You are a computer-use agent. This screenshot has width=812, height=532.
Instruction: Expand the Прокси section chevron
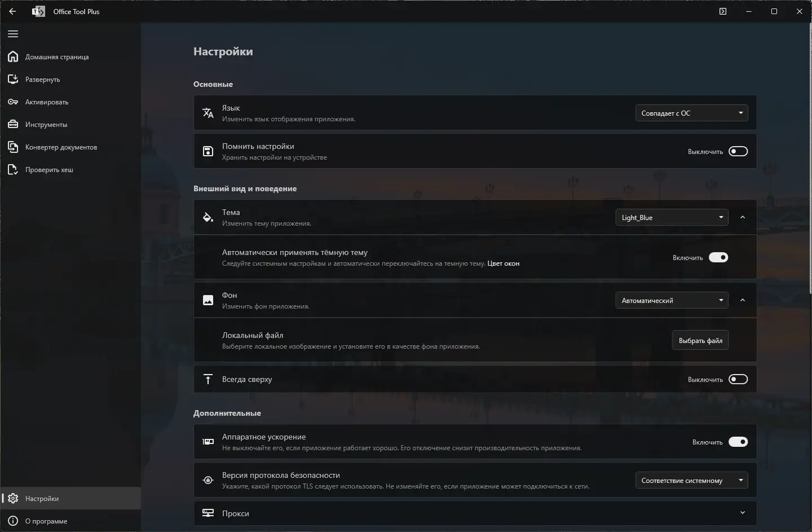click(743, 513)
